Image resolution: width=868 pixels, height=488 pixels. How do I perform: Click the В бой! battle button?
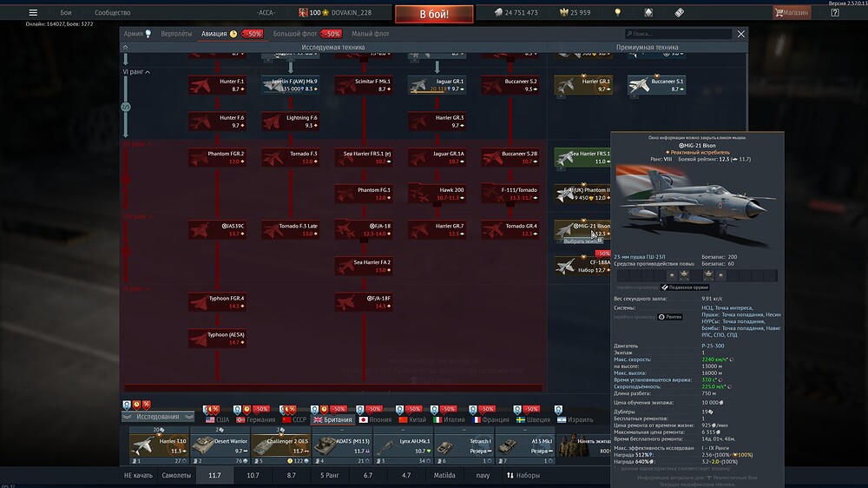[434, 14]
